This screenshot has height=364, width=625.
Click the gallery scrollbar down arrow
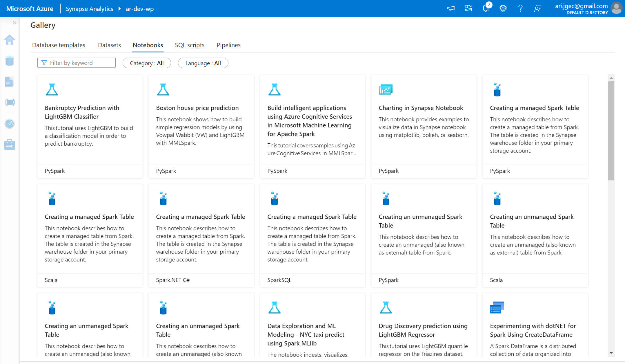click(611, 353)
